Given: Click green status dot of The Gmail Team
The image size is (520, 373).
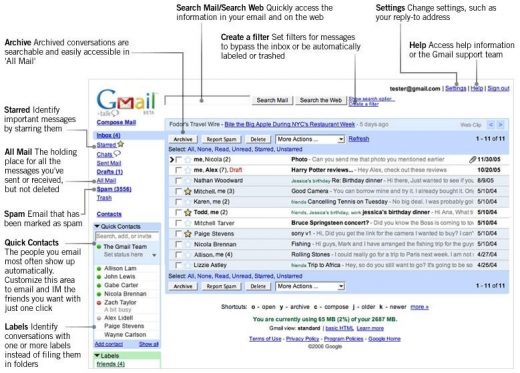Looking at the screenshot, I should pos(99,247).
